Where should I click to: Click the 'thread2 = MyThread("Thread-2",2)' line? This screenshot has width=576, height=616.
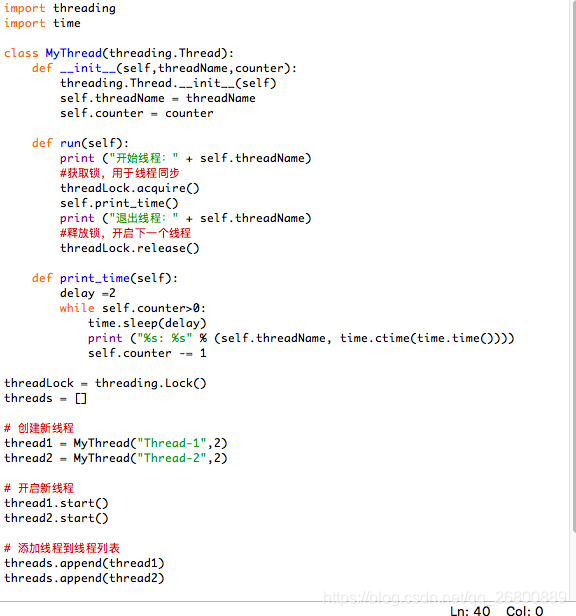coord(116,458)
